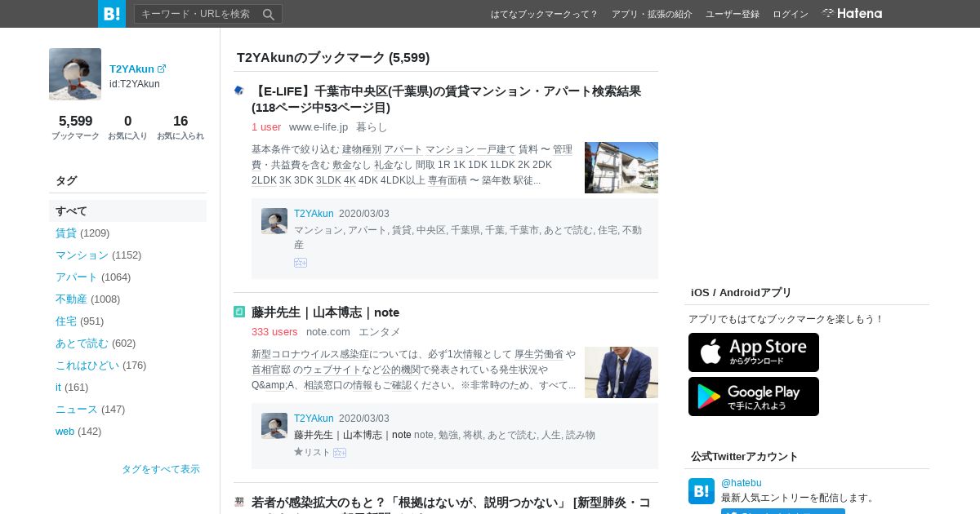Click note.com domain link
Screen dimensions: 980x514
coord(328,331)
